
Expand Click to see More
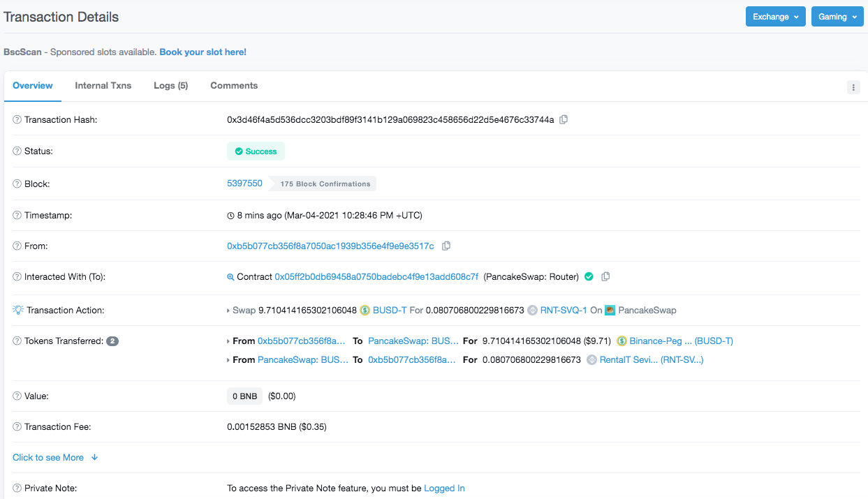click(55, 457)
